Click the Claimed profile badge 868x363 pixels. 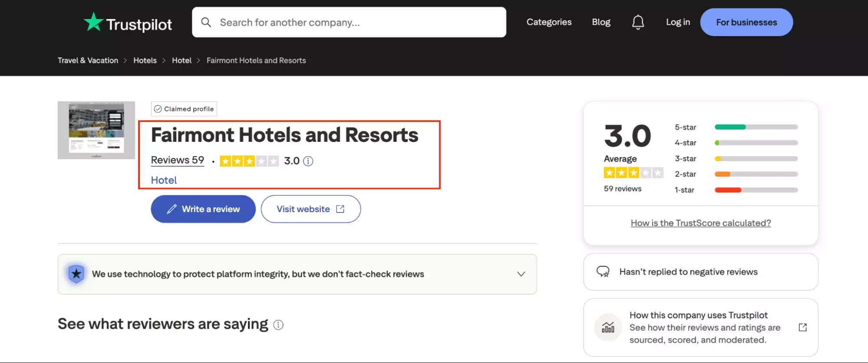coord(183,109)
